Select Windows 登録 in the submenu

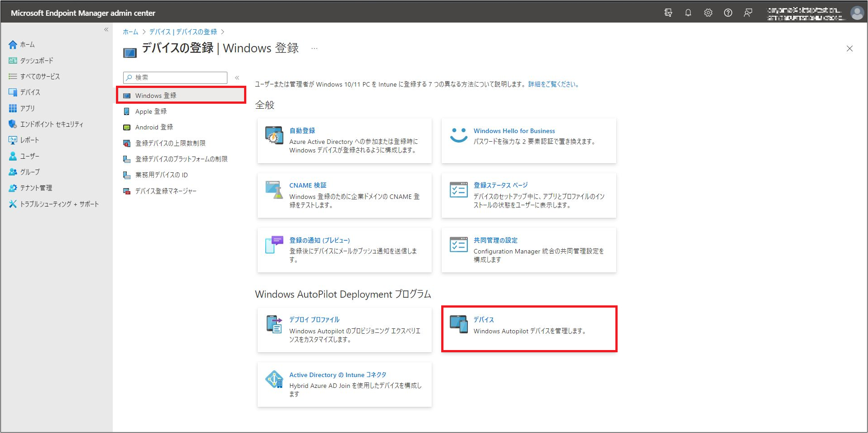[x=181, y=95]
